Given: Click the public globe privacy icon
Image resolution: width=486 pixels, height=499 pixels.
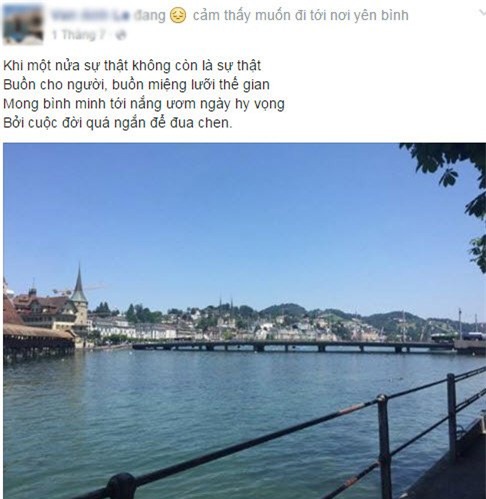Looking at the screenshot, I should tap(122, 35).
